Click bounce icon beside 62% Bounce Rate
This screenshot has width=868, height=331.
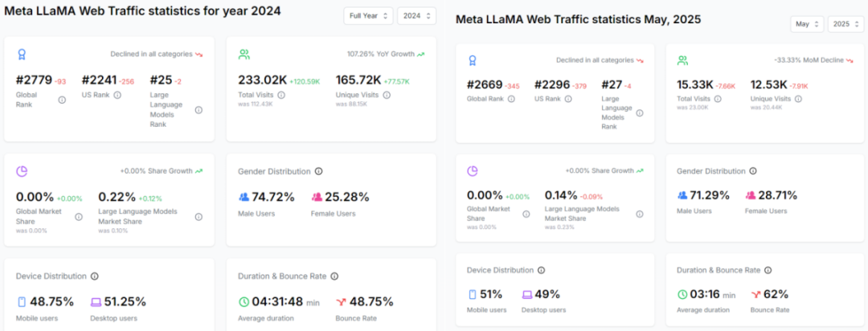coord(755,295)
